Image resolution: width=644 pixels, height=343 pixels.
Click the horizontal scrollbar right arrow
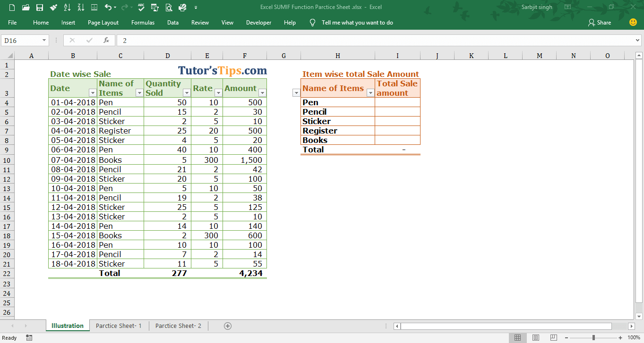[631, 326]
